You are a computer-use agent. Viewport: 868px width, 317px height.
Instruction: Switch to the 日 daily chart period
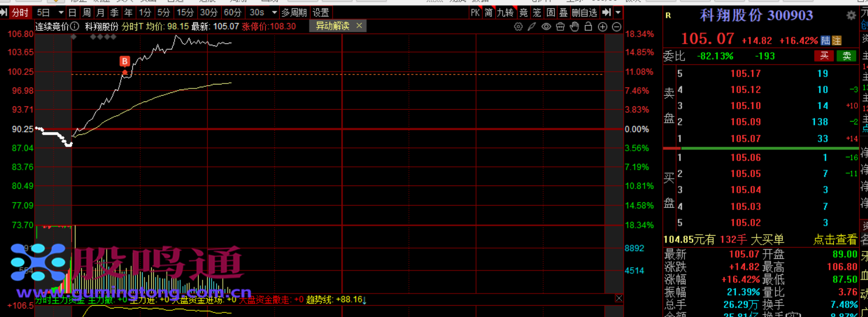coord(73,12)
